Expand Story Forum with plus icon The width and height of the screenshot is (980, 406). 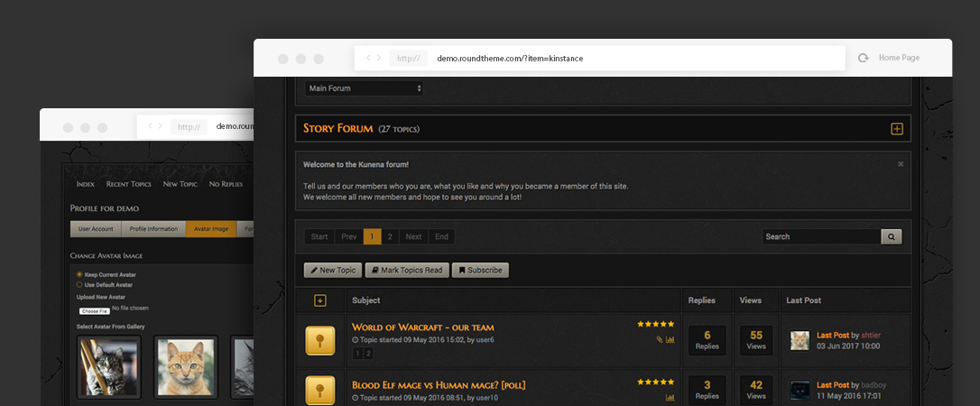tap(896, 129)
